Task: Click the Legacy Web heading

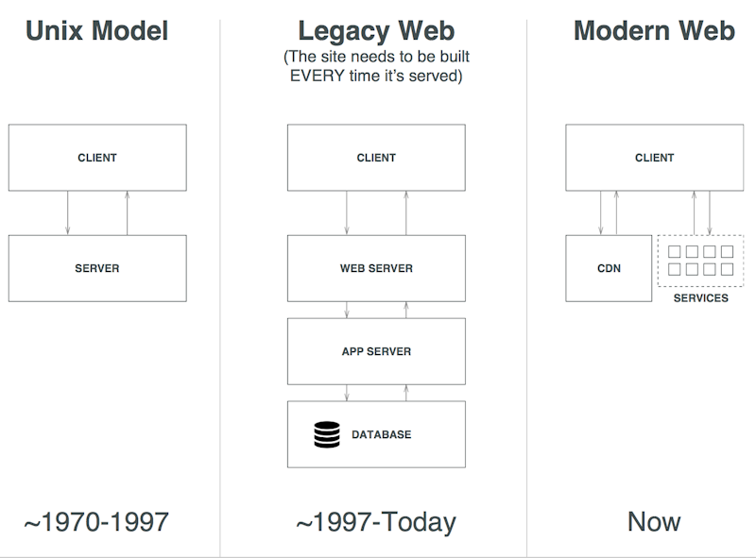Action: point(376,31)
